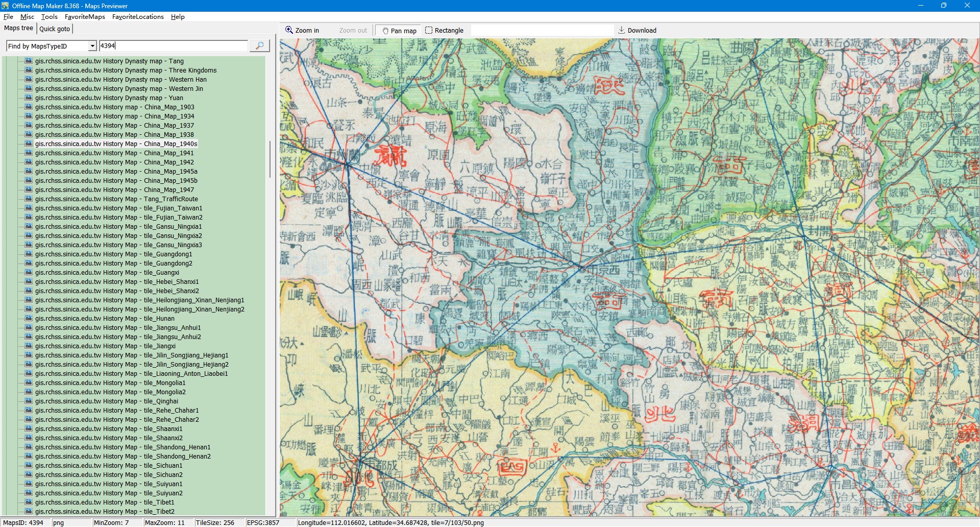Open the FavoriteLocations menu
Viewport: 980px width, 527px height.
click(x=138, y=17)
